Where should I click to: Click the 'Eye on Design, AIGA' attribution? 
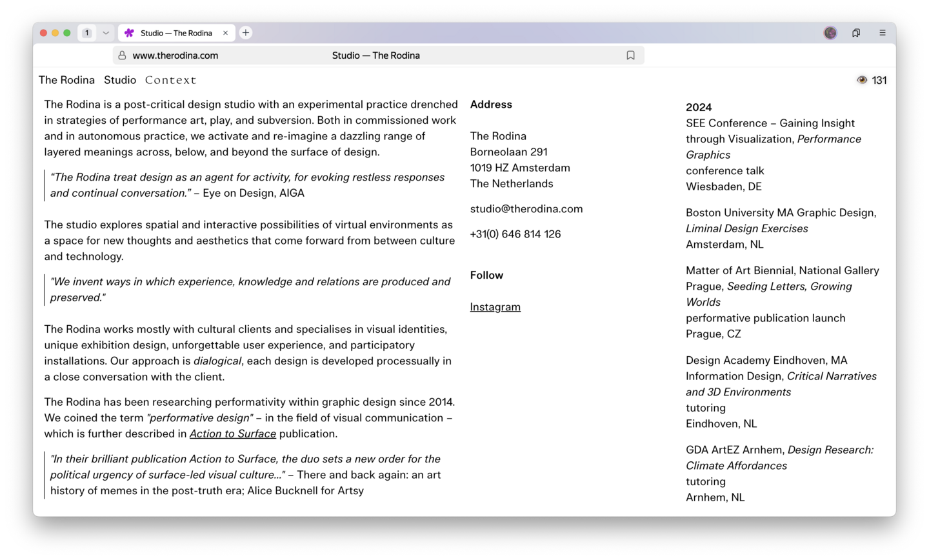(x=254, y=193)
